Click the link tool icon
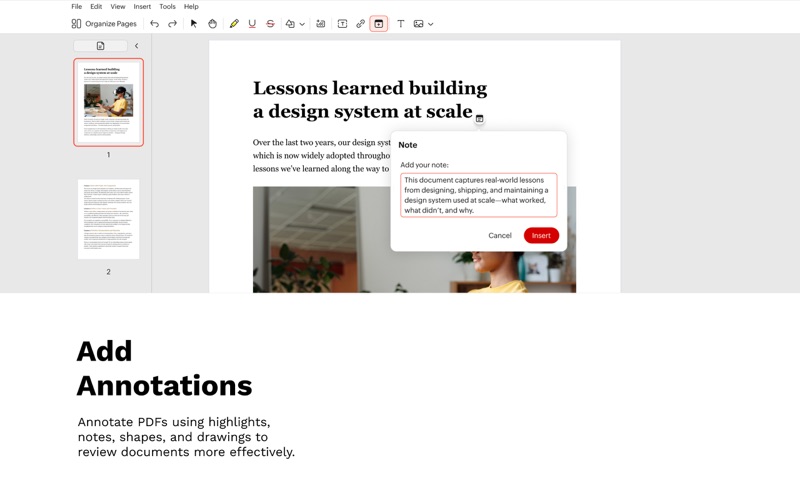Image resolution: width=800 pixels, height=500 pixels. pos(361,23)
